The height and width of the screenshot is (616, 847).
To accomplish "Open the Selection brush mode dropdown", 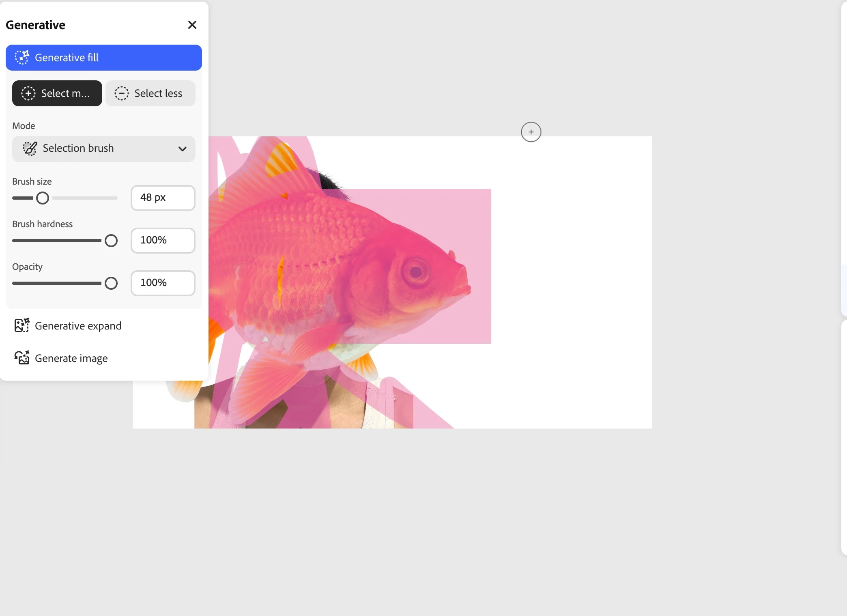I will [x=104, y=149].
